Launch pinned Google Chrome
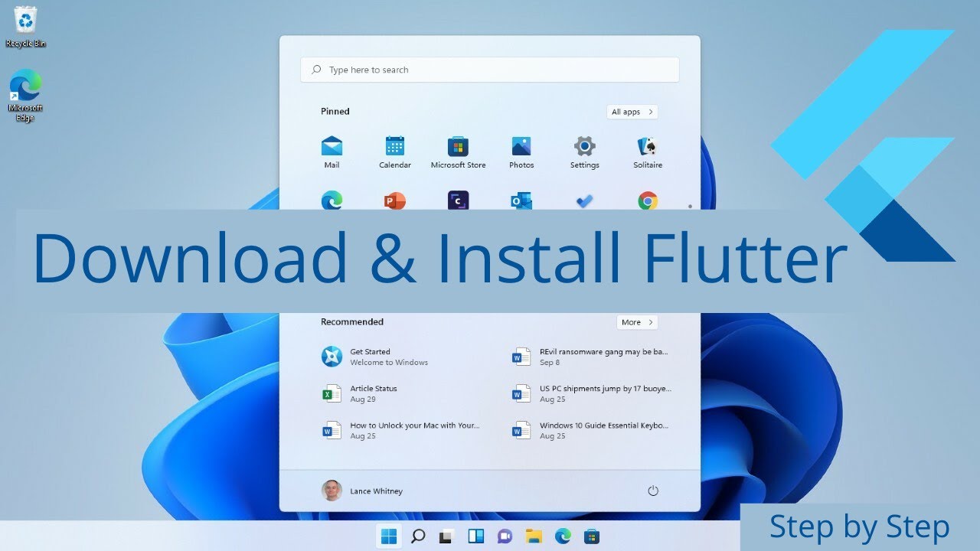Image resolution: width=980 pixels, height=551 pixels. point(648,201)
